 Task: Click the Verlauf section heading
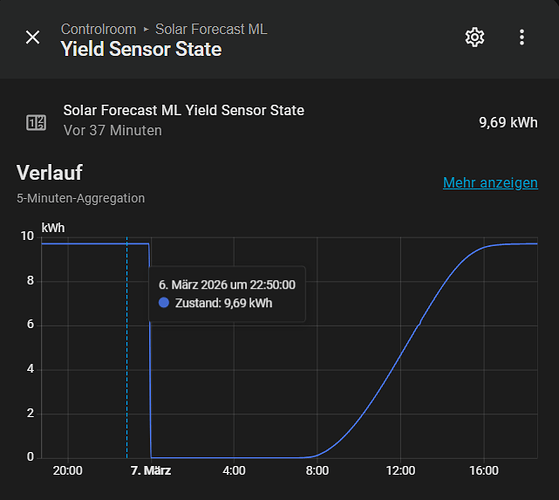pos(50,173)
